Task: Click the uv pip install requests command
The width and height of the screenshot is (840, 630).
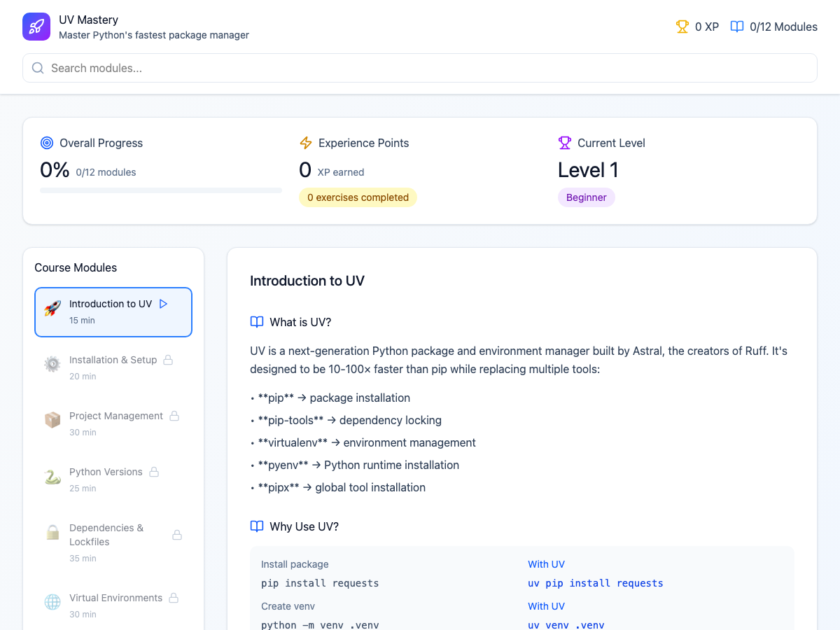Action: (596, 583)
